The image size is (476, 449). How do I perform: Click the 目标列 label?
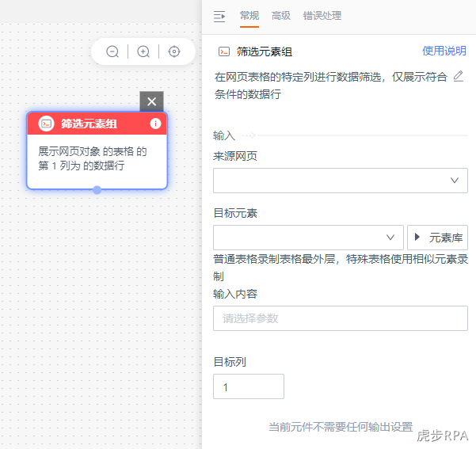pyautogui.click(x=230, y=362)
